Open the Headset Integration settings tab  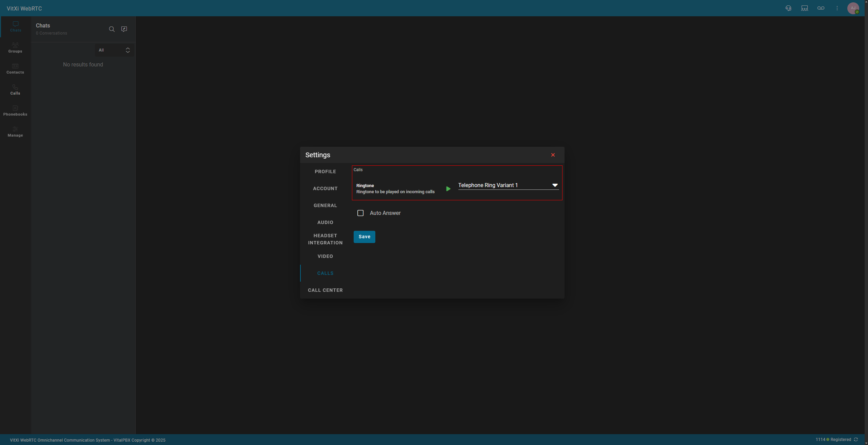pos(325,239)
